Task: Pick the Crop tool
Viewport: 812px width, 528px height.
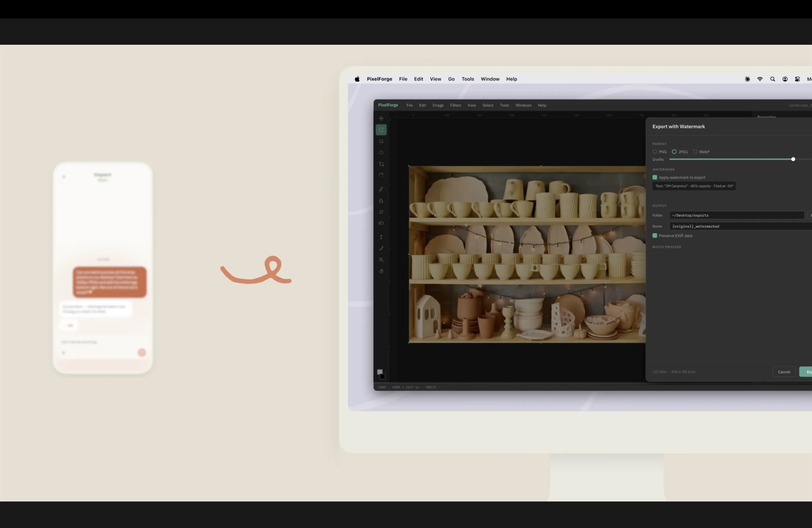Action: (381, 164)
